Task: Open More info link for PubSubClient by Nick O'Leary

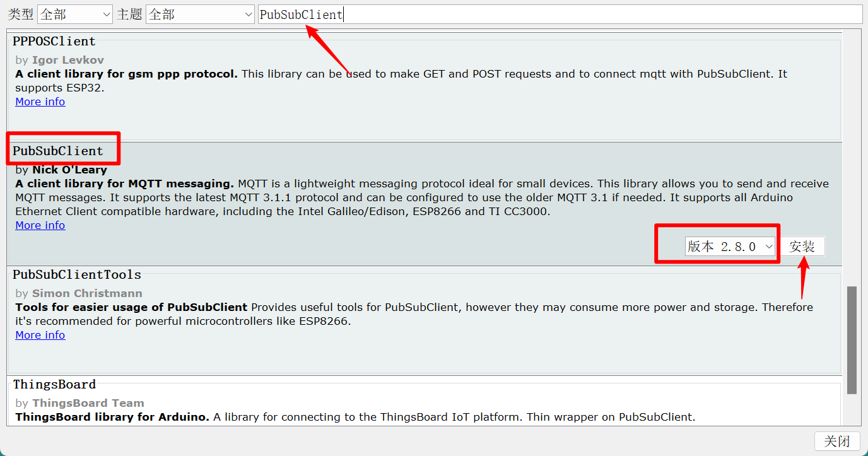Action: pyautogui.click(x=40, y=225)
